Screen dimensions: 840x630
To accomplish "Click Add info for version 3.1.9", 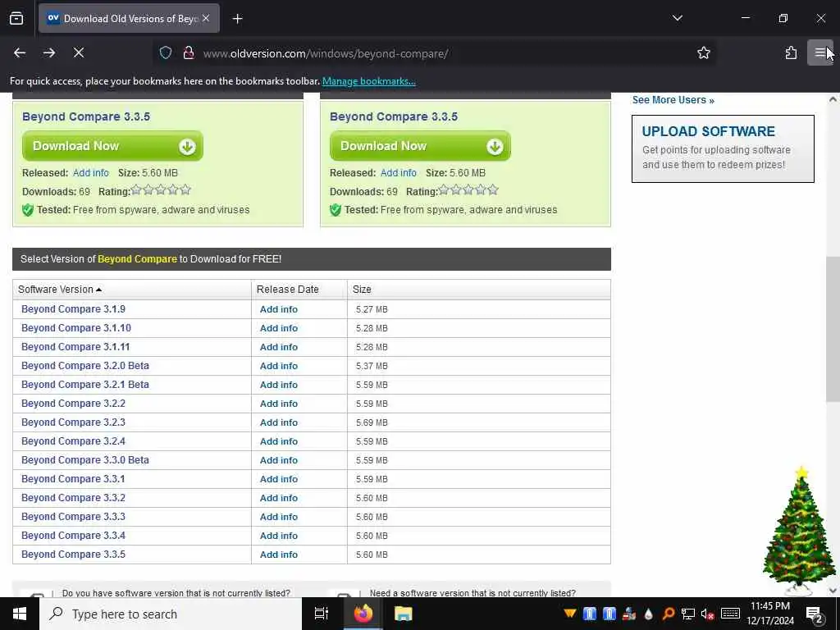I will point(279,309).
